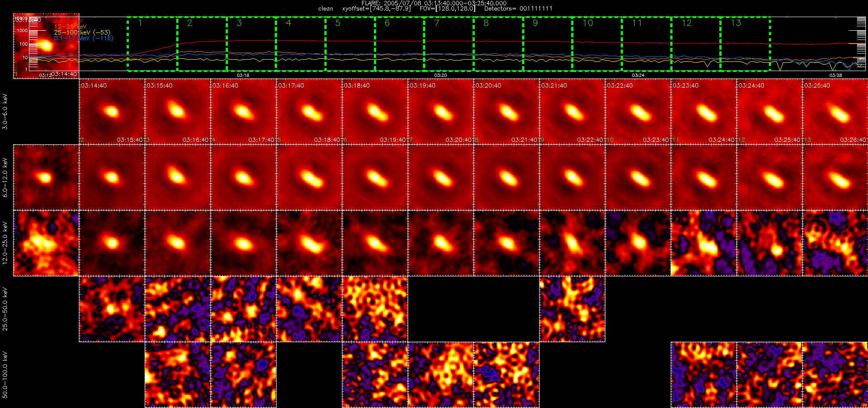Image resolution: width=868 pixels, height=408 pixels.
Task: Open the 25.0-50.0 keV image in the 03:15:40 column
Action: point(178,309)
